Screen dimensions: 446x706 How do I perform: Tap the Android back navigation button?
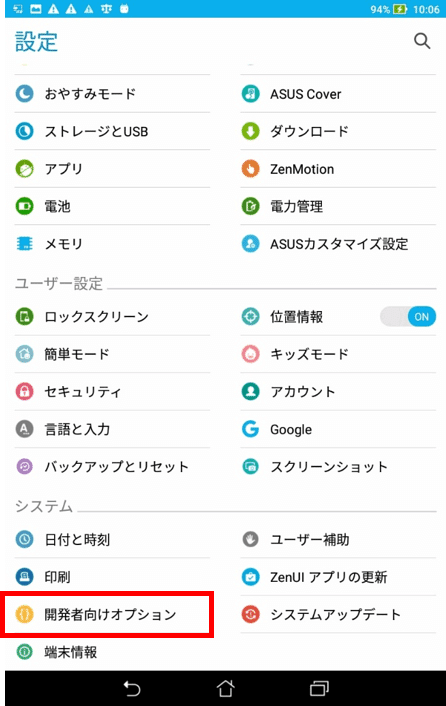point(132,688)
